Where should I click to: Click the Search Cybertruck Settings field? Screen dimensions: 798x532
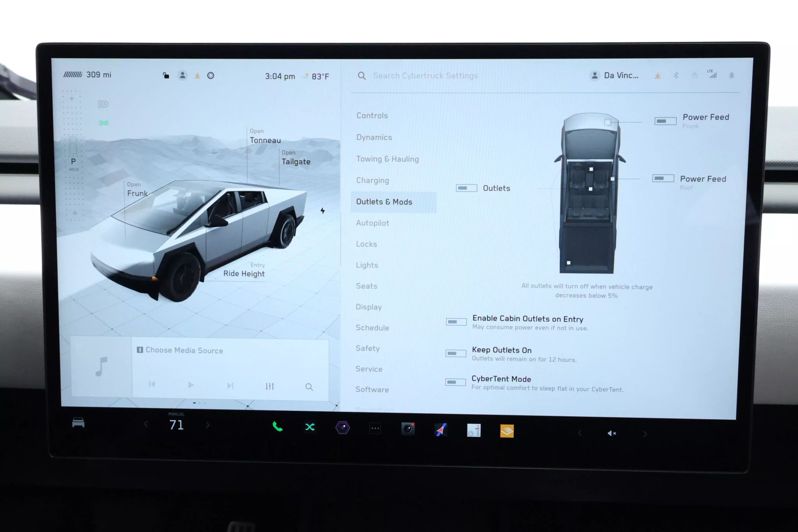tap(425, 76)
